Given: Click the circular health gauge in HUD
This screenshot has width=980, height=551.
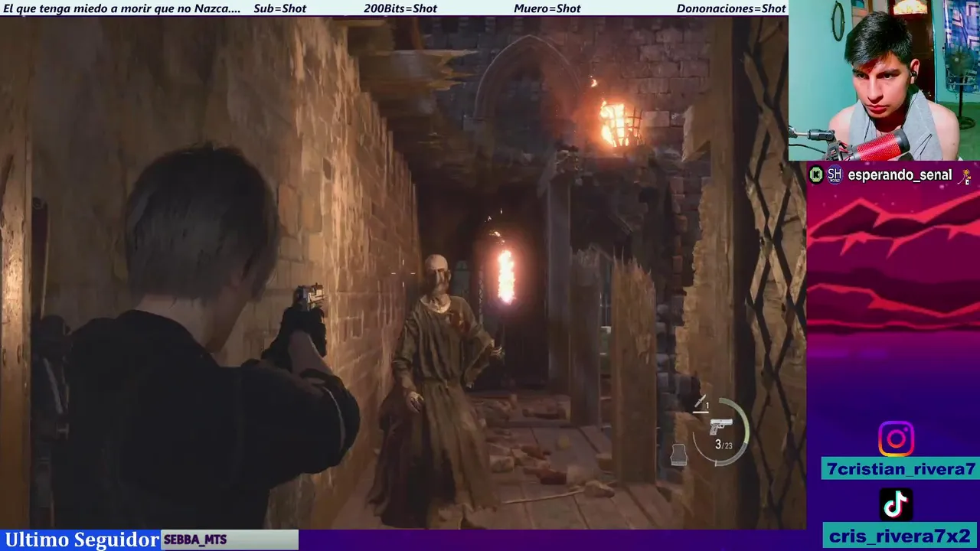Looking at the screenshot, I should pos(720,431).
